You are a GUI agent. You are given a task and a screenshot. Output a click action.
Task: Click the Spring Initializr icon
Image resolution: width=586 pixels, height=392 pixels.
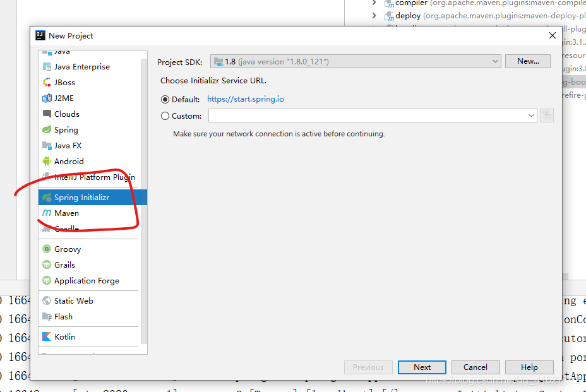pyautogui.click(x=47, y=198)
